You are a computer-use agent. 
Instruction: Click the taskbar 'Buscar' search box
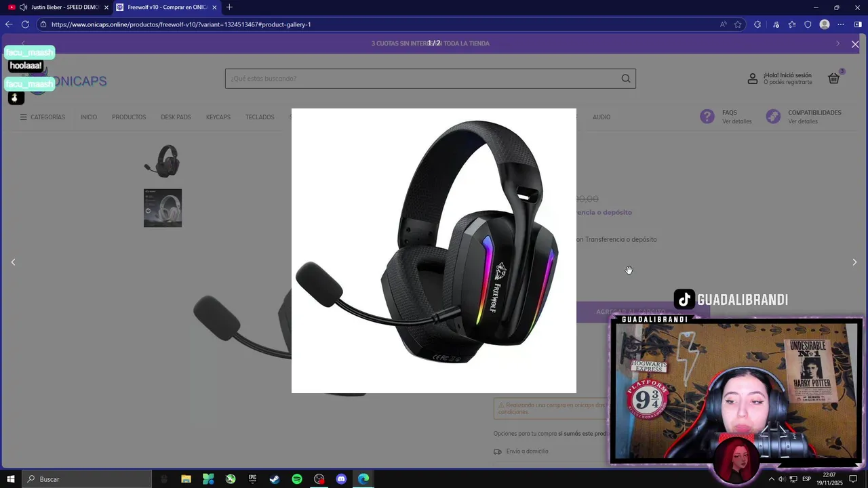(x=87, y=479)
